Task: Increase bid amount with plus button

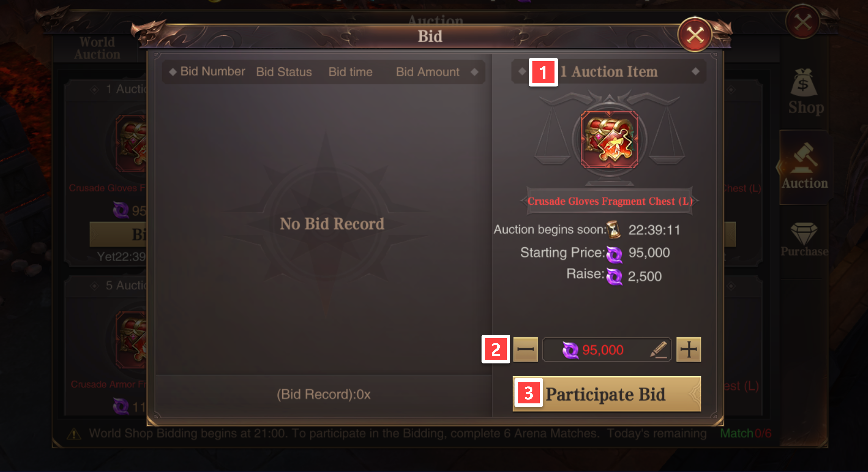Action: point(688,349)
